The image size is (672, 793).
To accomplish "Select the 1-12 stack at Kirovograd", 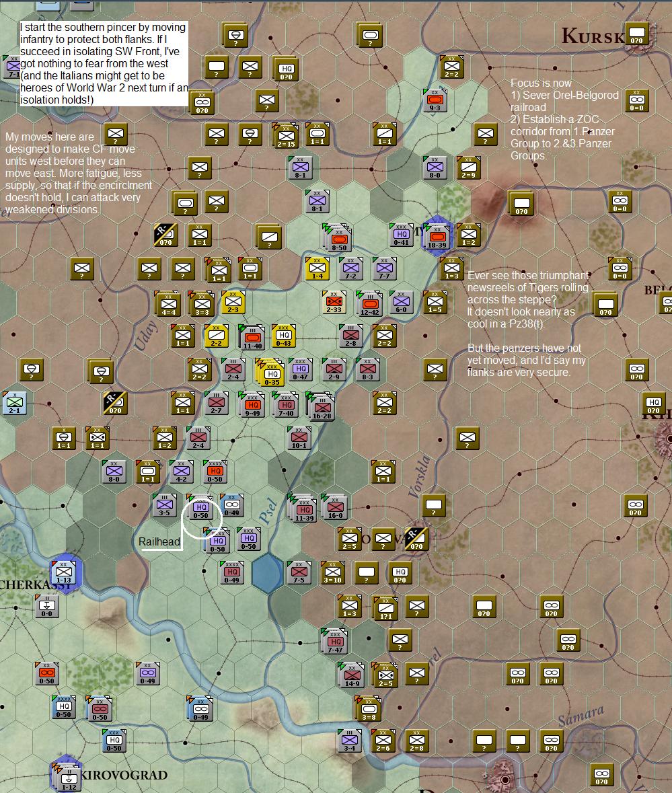I will pyautogui.click(x=68, y=778).
